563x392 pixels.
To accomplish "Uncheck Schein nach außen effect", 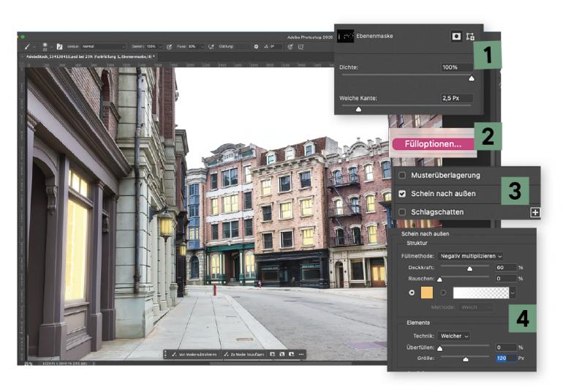I will pos(402,194).
